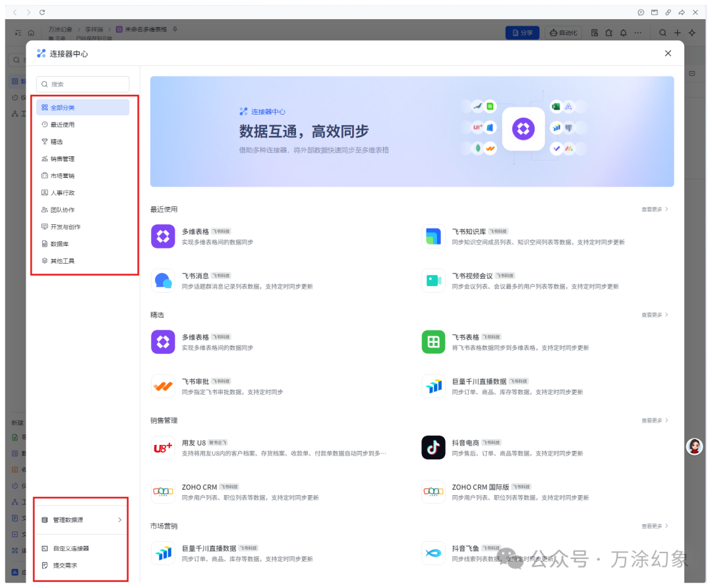Expand 查看更多 beside the 精选 section
The width and height of the screenshot is (712, 588).
point(652,314)
